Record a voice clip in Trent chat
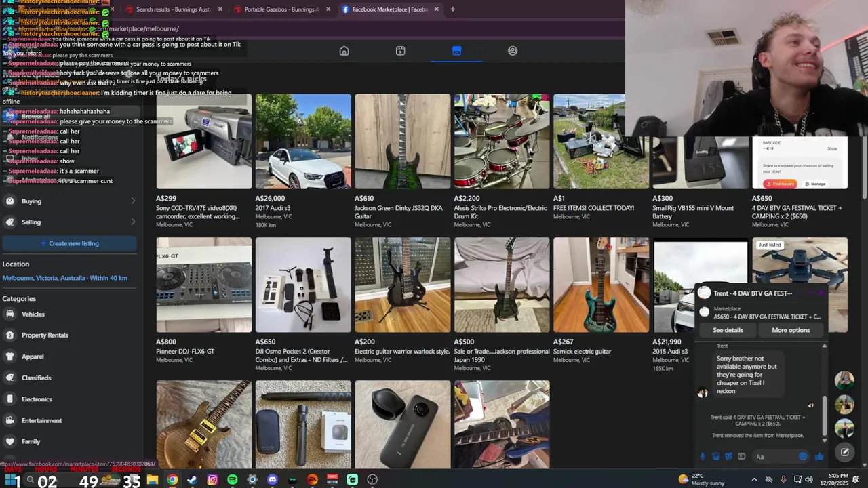868x488 pixels. (703, 457)
